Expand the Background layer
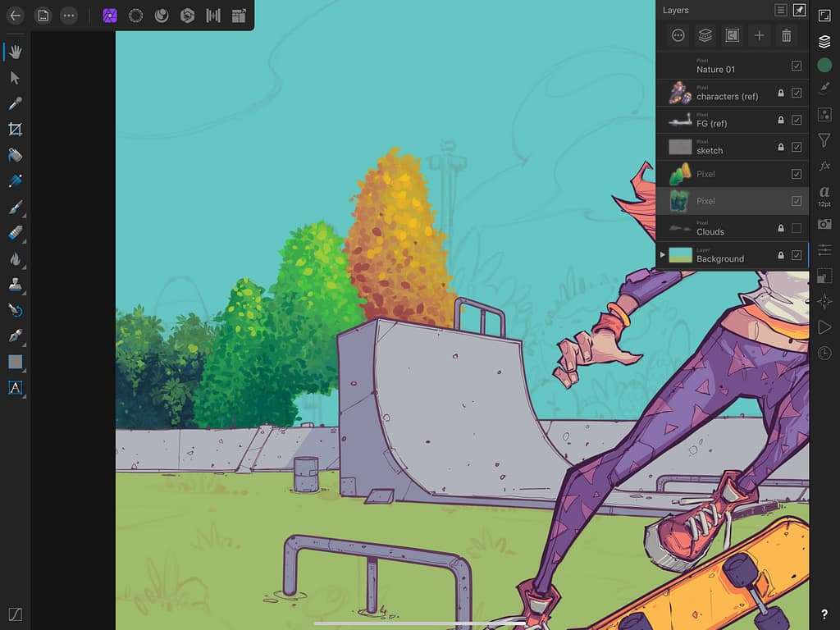840x630 pixels. [x=663, y=254]
